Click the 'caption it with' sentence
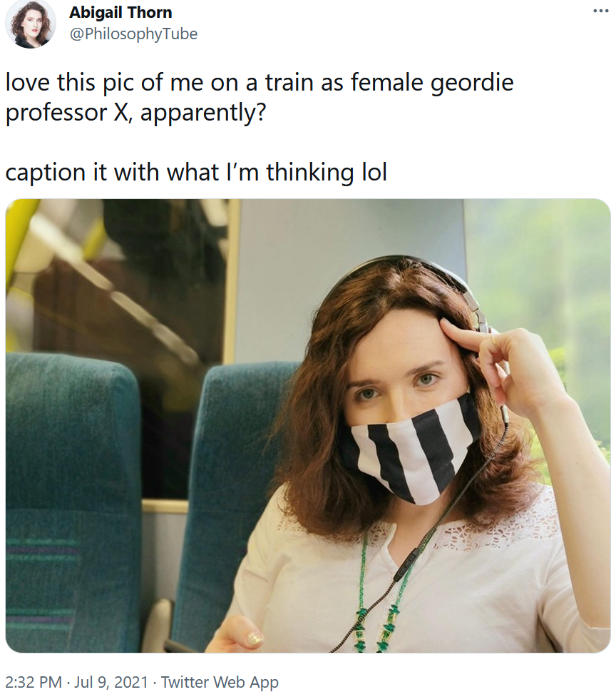The image size is (616, 697). pos(196,173)
